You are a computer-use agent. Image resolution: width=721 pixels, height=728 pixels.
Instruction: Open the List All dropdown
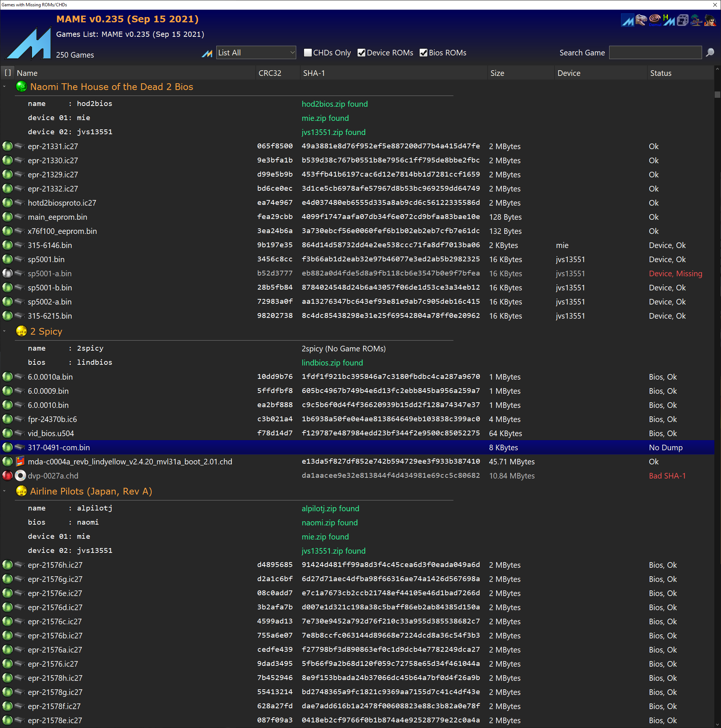256,53
